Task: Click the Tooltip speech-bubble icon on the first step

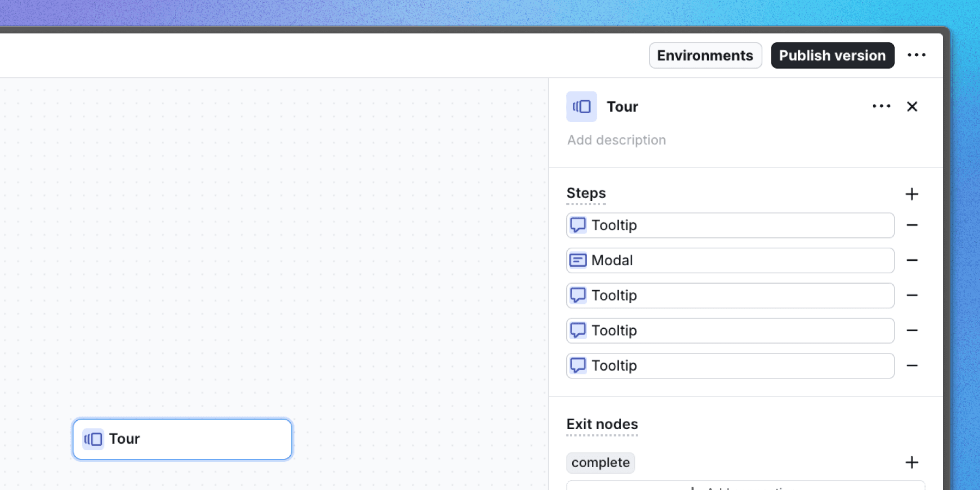Action: coord(578,225)
